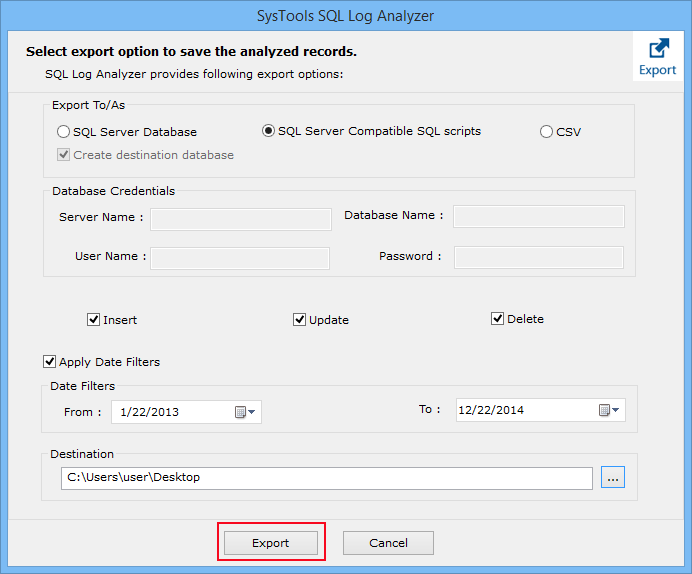Browse destination folder with ellipsis button
Image resolution: width=692 pixels, height=574 pixels.
click(x=613, y=477)
